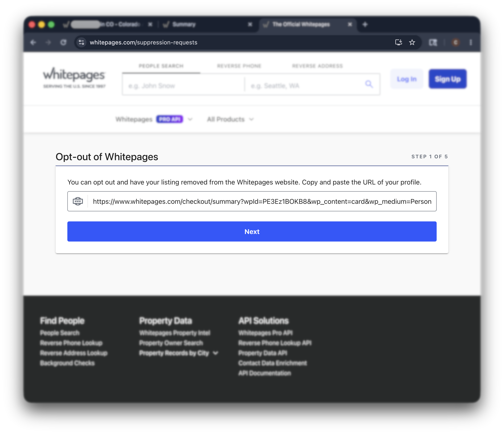Open the browser side panel icon
Viewport: 504px width, 434px height.
[433, 43]
